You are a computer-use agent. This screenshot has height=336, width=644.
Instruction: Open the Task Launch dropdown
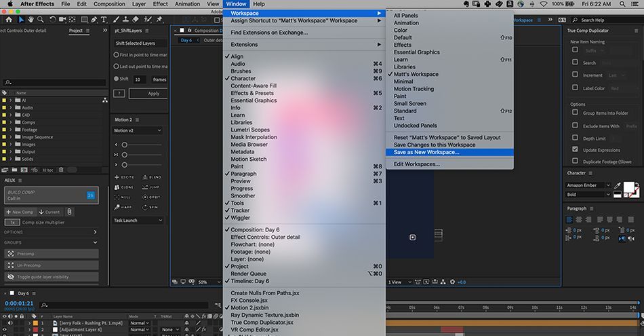click(137, 221)
